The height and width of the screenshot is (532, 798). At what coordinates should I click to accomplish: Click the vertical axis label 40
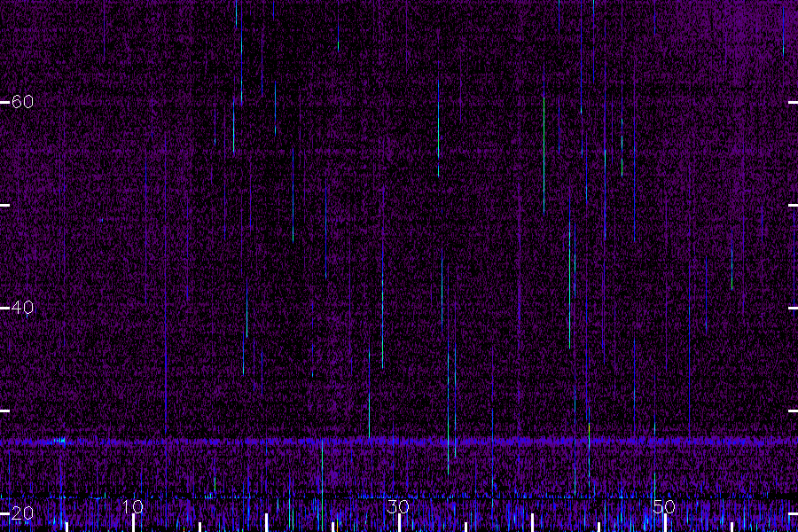pos(22,308)
